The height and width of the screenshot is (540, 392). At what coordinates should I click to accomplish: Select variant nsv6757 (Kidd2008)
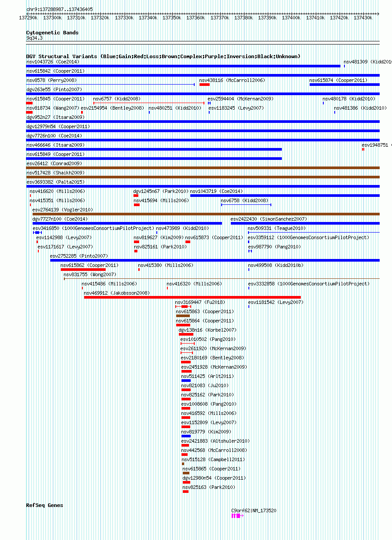click(117, 99)
